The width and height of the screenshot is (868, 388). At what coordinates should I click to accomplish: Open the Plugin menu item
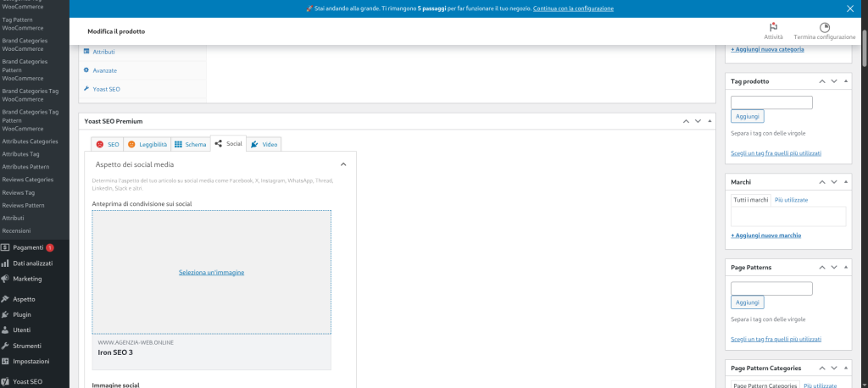coord(22,314)
